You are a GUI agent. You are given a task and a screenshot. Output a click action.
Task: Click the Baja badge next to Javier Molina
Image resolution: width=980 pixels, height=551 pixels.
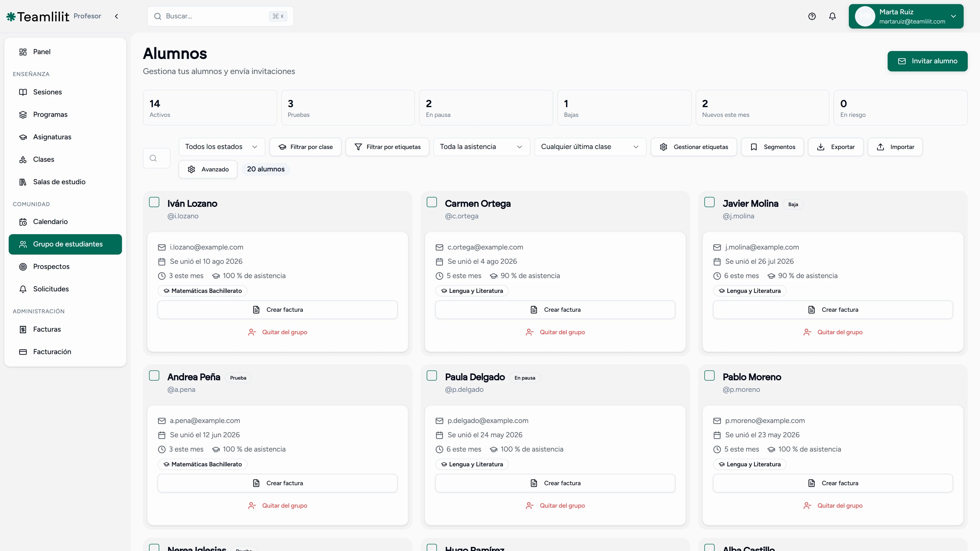click(x=793, y=205)
